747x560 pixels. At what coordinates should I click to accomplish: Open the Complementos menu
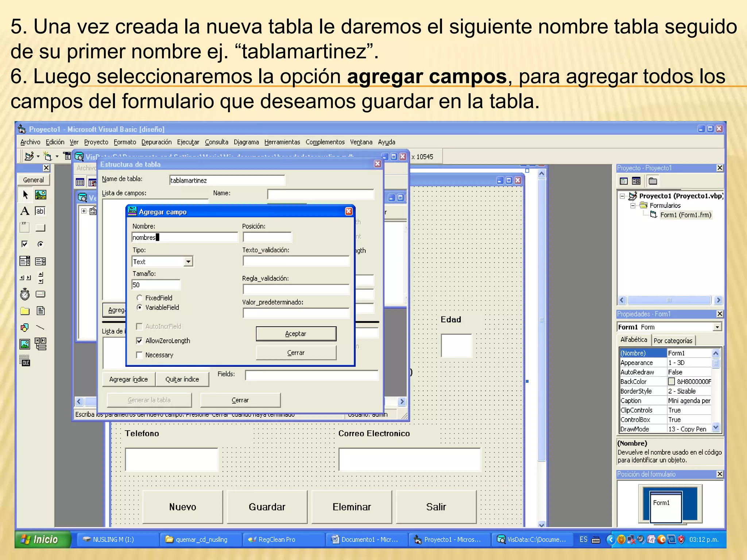[325, 142]
